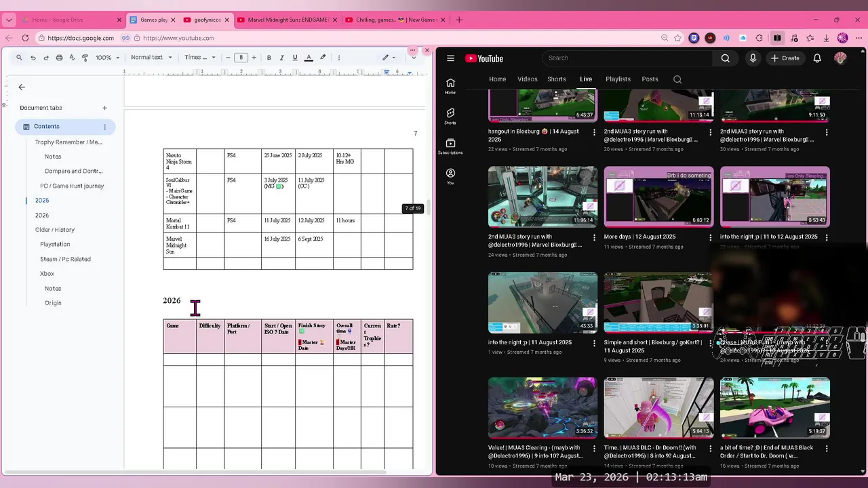Open the browser tab search chevron

pyautogui.click(x=9, y=20)
